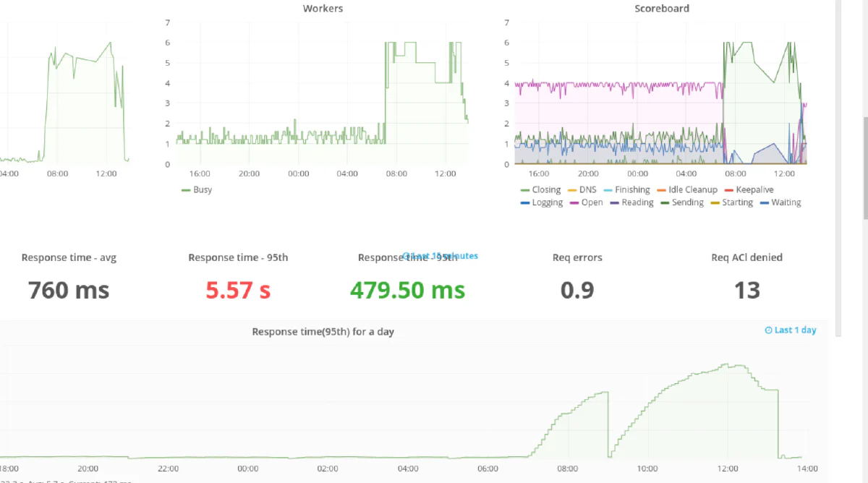The width and height of the screenshot is (868, 483).
Task: Click the Busy series color line in Workers legend
Action: [x=185, y=190]
